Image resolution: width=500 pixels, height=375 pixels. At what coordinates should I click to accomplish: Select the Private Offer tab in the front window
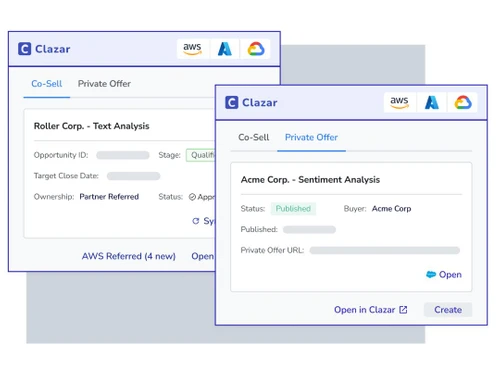point(311,137)
